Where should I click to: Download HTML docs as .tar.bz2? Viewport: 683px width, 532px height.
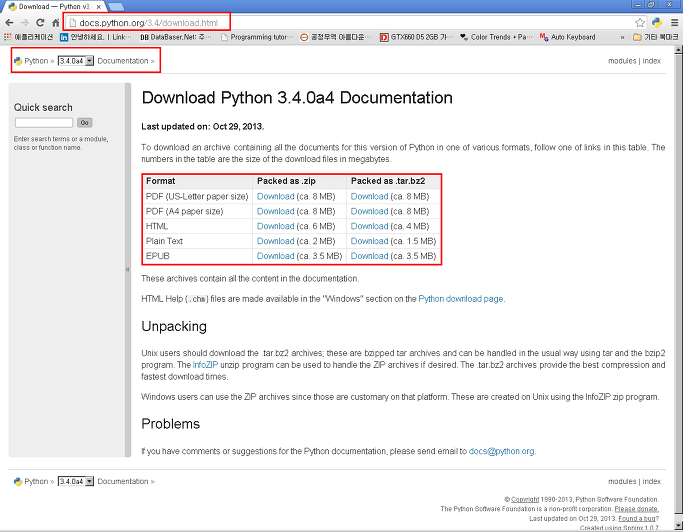369,226
